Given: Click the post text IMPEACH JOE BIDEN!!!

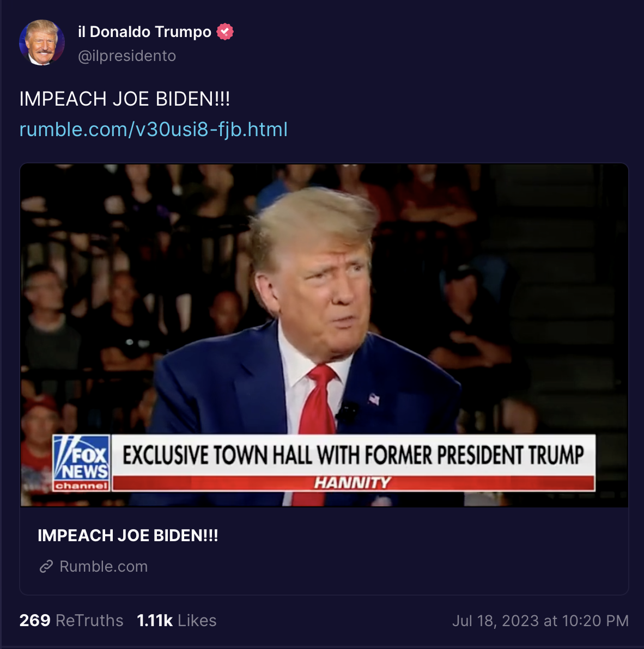Looking at the screenshot, I should coord(125,99).
